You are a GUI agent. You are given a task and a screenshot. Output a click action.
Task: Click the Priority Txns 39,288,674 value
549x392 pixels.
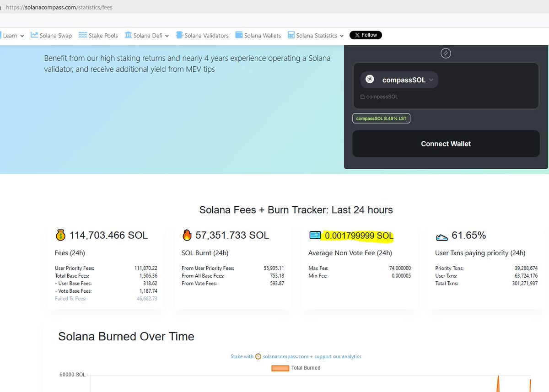(x=526, y=268)
